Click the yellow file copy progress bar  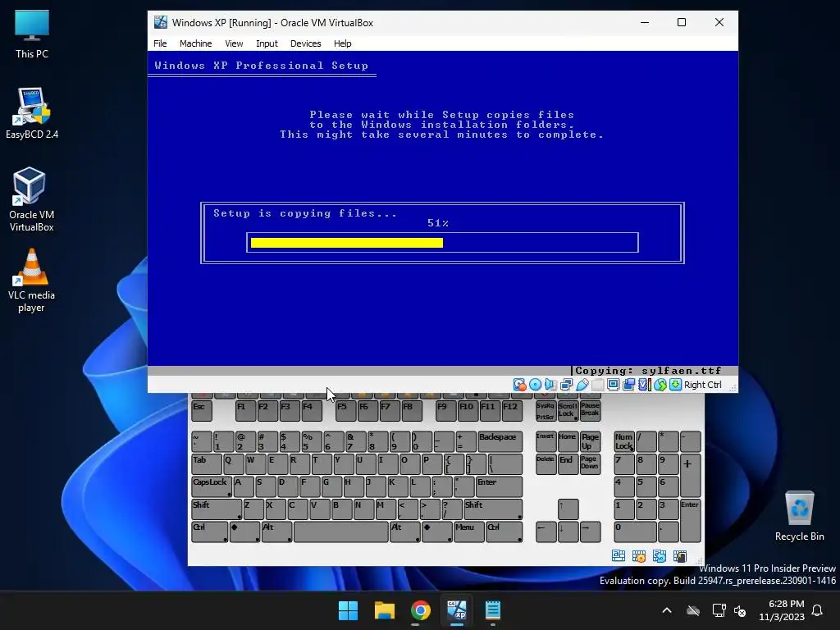pos(347,243)
